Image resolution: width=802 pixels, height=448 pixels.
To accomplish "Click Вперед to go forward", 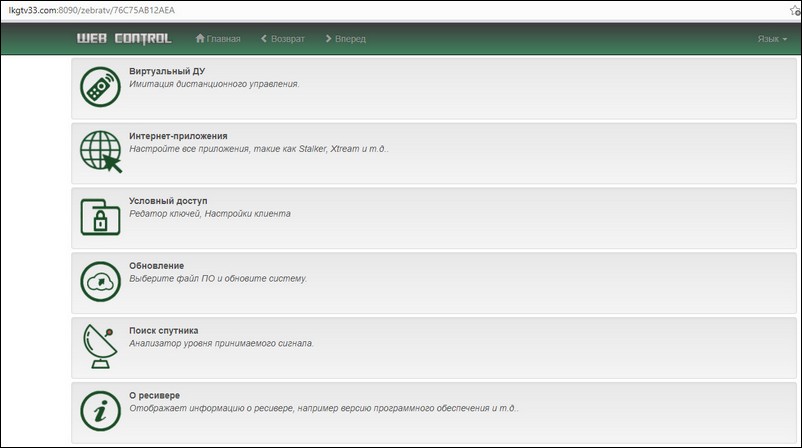I will pos(345,39).
